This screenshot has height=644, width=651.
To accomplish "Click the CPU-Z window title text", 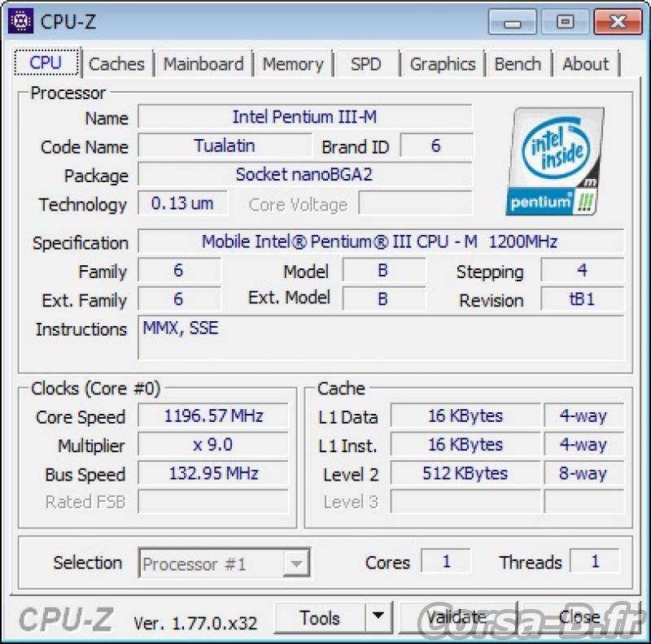I will point(68,22).
